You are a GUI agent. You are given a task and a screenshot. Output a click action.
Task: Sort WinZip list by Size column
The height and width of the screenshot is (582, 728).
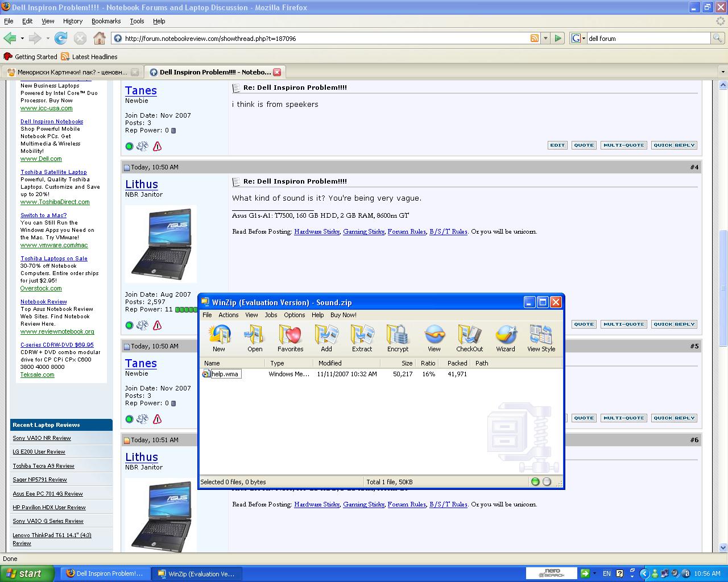(397, 363)
